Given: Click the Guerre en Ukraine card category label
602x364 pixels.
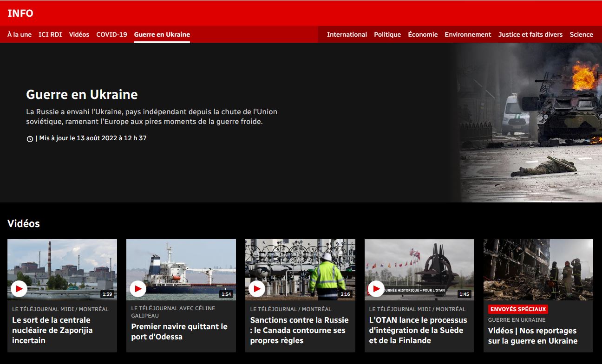Looking at the screenshot, I should pos(517,320).
